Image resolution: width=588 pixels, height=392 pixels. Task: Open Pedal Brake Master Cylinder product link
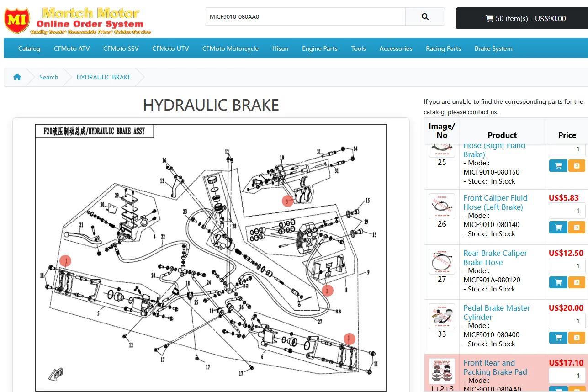point(497,313)
